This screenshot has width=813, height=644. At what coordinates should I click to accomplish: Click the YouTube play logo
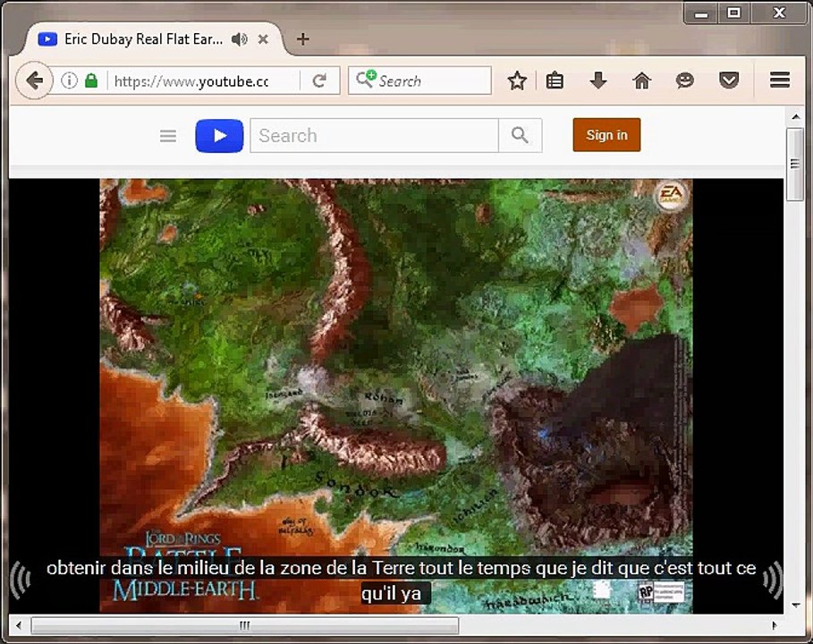(219, 136)
